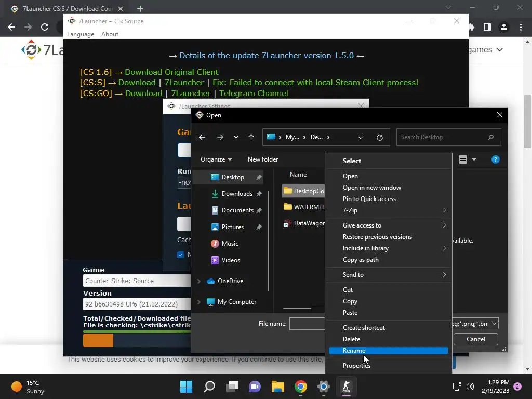Click Forward arrow in Open dialog
Screen dimensions: 532x399
[220, 137]
